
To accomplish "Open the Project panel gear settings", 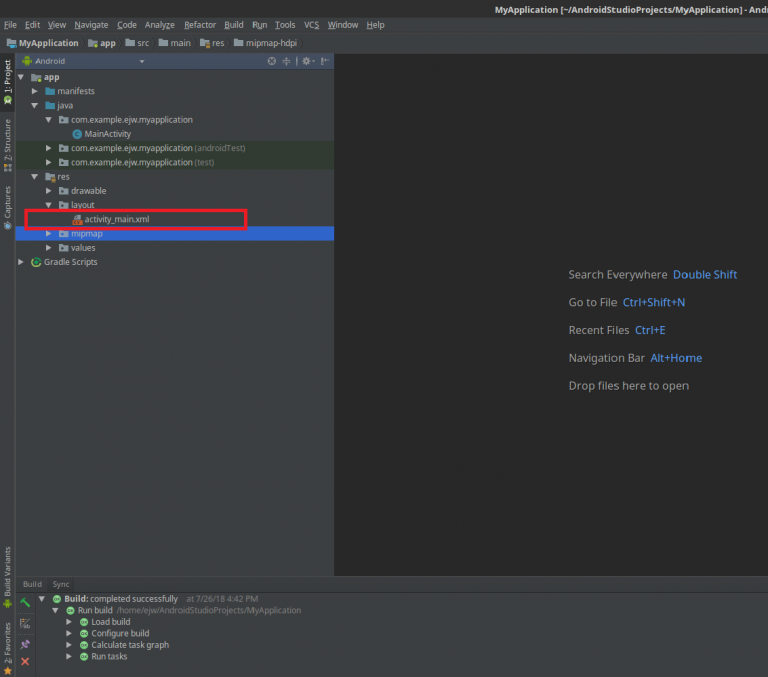I will coord(308,61).
